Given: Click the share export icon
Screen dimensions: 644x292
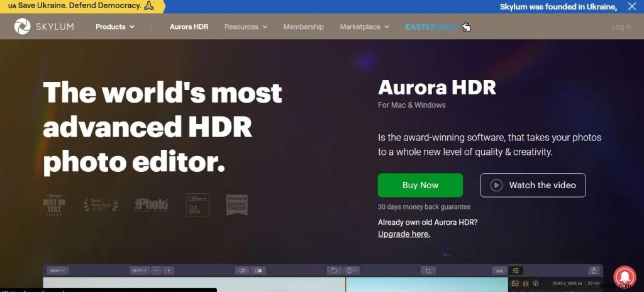Looking at the screenshot, I should coord(594,270).
